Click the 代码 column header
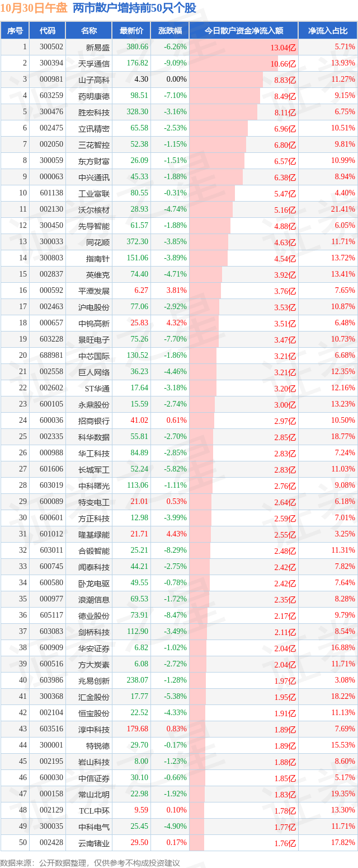Viewport: 358px width, 868px height. [48, 31]
